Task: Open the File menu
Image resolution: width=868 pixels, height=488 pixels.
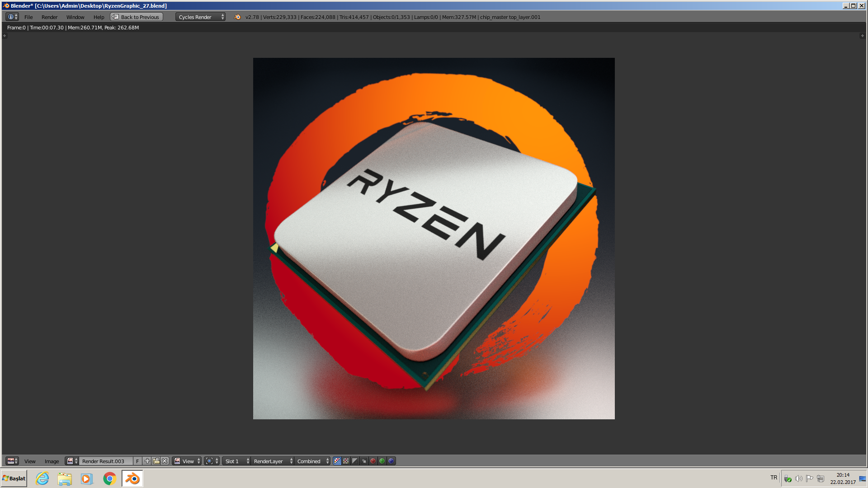Action: pos(28,17)
